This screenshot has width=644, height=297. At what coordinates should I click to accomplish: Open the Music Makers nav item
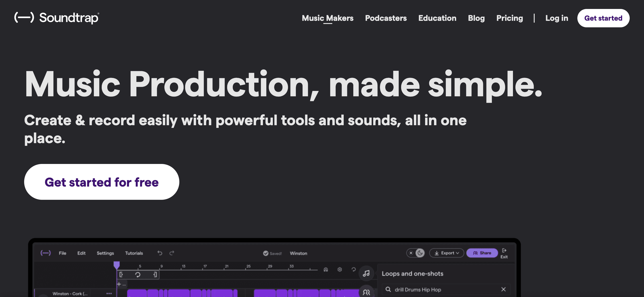pyautogui.click(x=328, y=18)
